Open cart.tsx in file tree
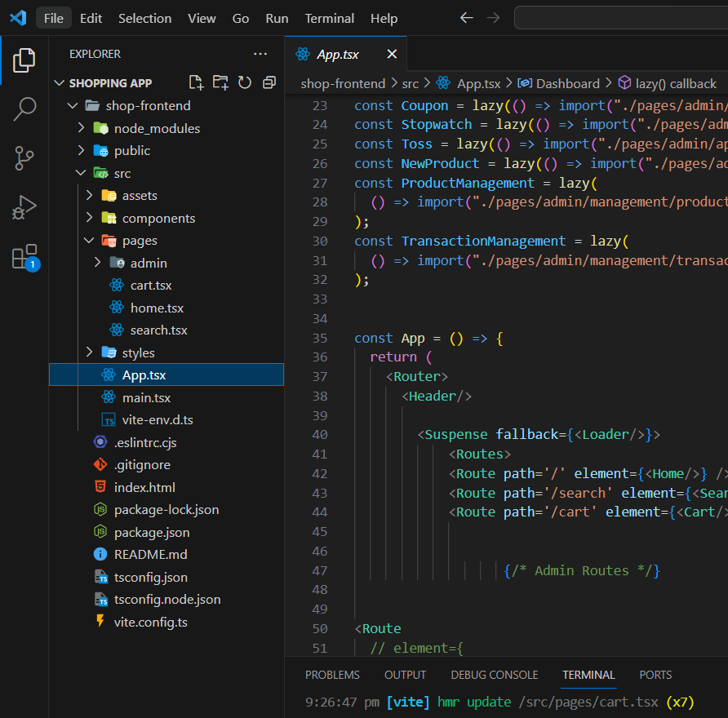Image resolution: width=728 pixels, height=718 pixels. click(x=166, y=286)
